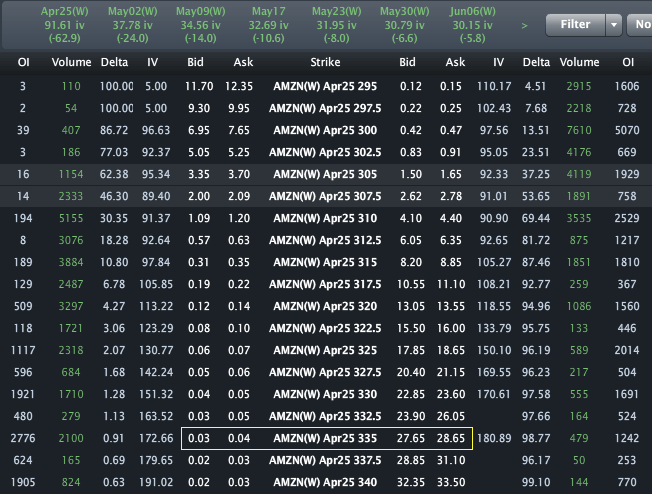Select strike AMZN(W) Apr25 320
652x494 pixels.
pyautogui.click(x=325, y=306)
